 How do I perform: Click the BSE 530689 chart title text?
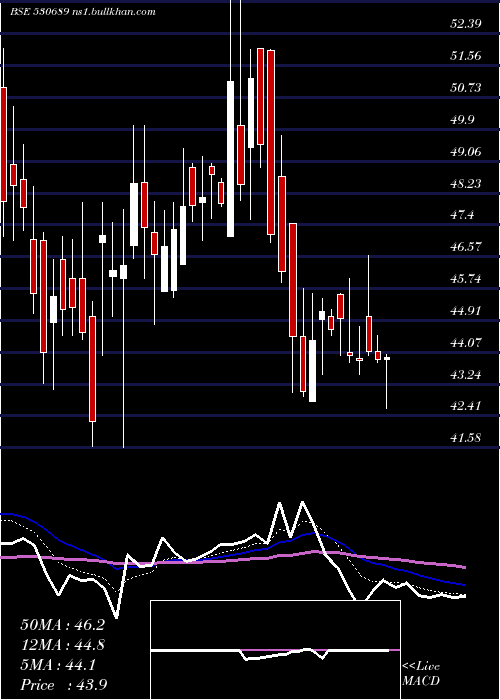(x=83, y=12)
